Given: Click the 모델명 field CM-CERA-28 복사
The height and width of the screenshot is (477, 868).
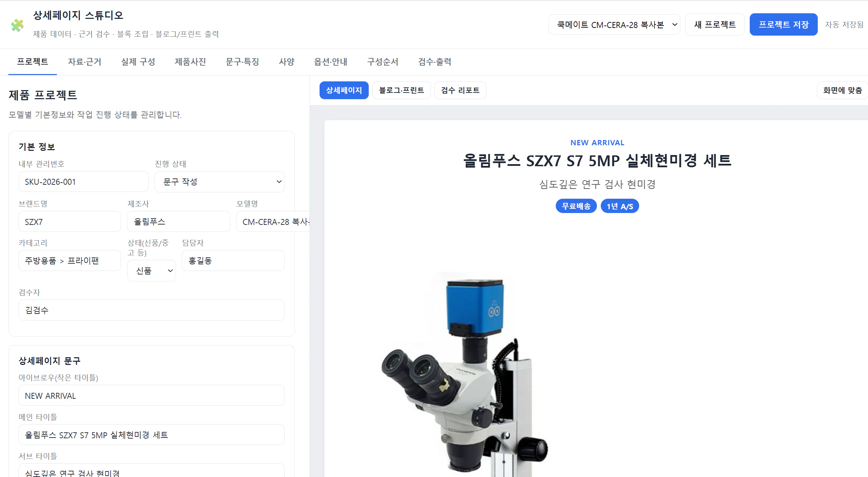Looking at the screenshot, I should pyautogui.click(x=273, y=221).
